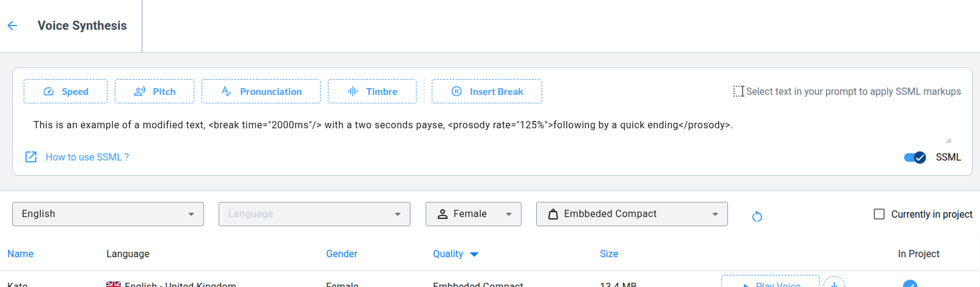Click the Insert Break pause icon

[457, 91]
